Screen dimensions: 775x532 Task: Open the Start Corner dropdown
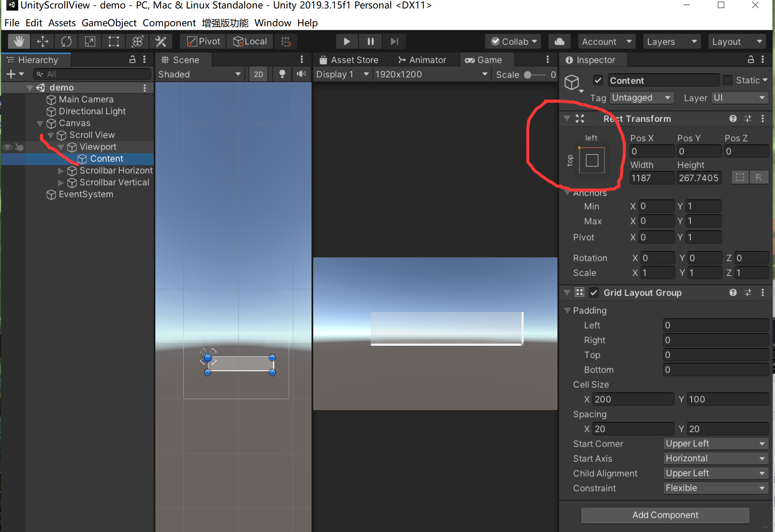tap(715, 444)
